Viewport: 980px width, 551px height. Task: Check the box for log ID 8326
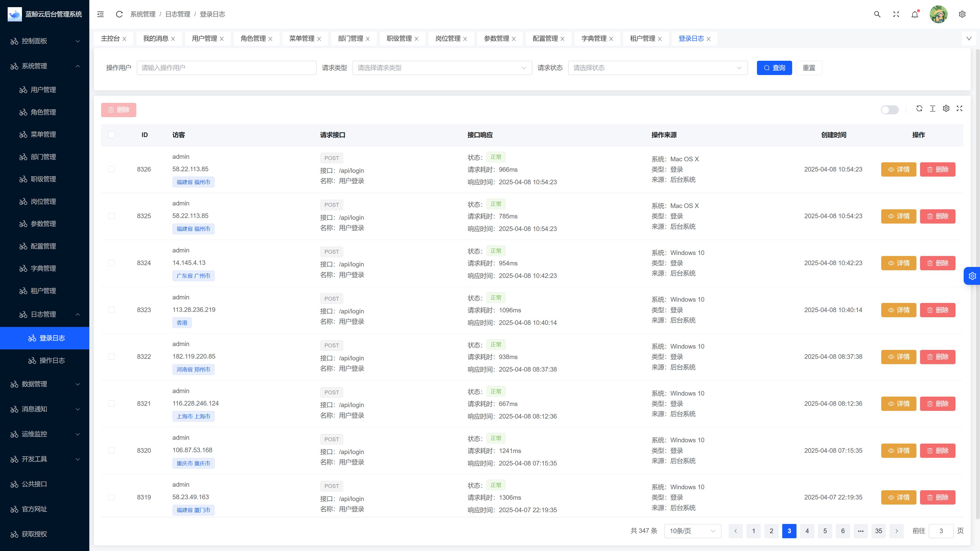click(111, 169)
